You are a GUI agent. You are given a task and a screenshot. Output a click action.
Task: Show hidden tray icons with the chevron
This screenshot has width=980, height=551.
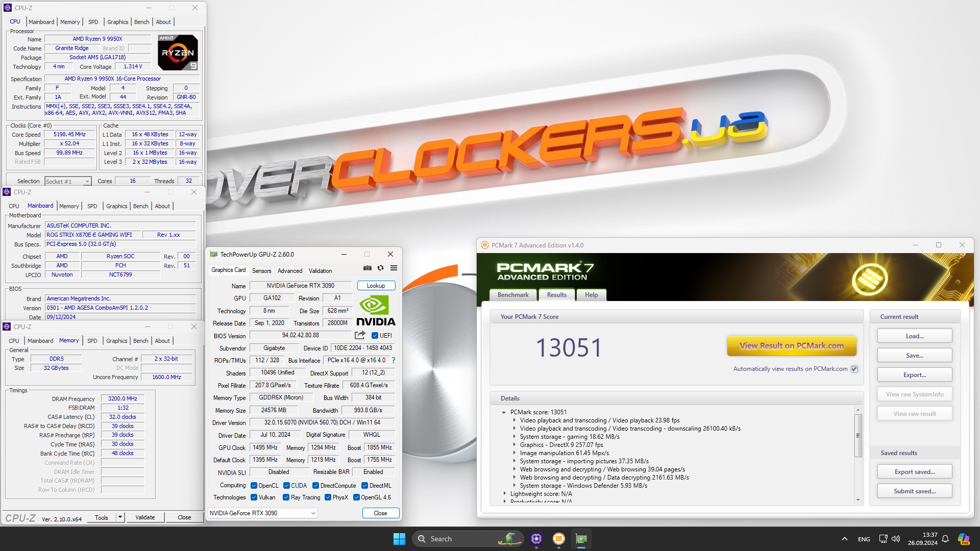(x=845, y=539)
